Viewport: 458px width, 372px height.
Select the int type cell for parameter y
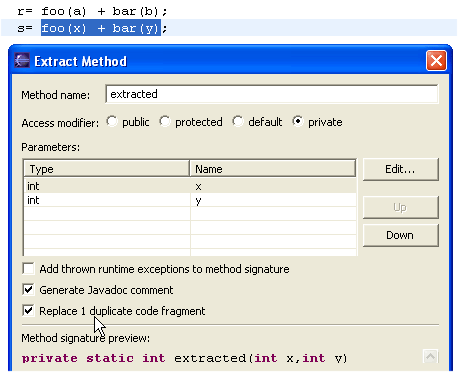pyautogui.click(x=107, y=200)
